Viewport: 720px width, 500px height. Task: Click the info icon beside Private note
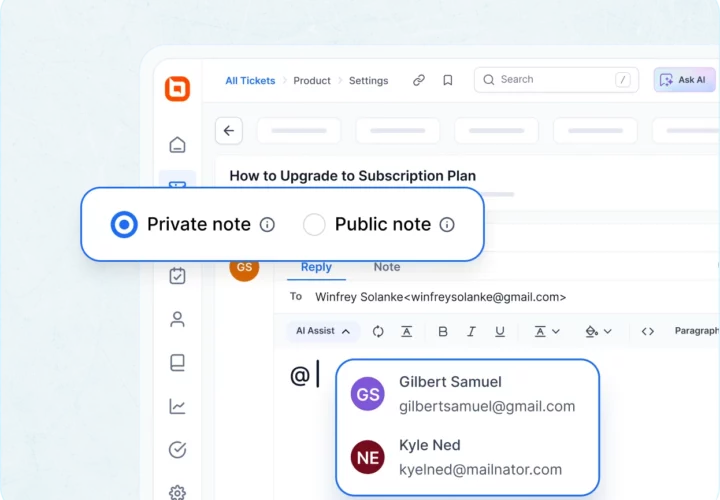coord(267,225)
